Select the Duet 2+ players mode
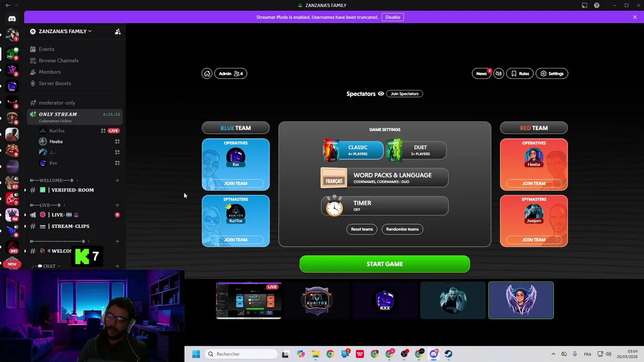Image resolution: width=644 pixels, height=362 pixels. pyautogui.click(x=417, y=150)
